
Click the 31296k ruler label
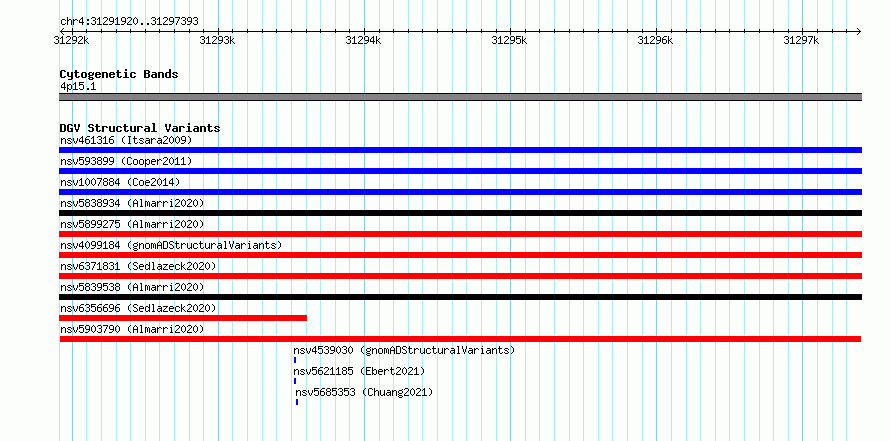coord(655,40)
